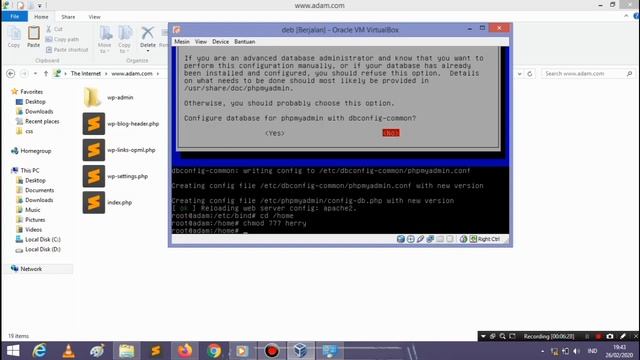Image resolution: width=640 pixels, height=360 pixels.
Task: Open the Bantuan menu in VirtualBox
Action: pyautogui.click(x=244, y=42)
